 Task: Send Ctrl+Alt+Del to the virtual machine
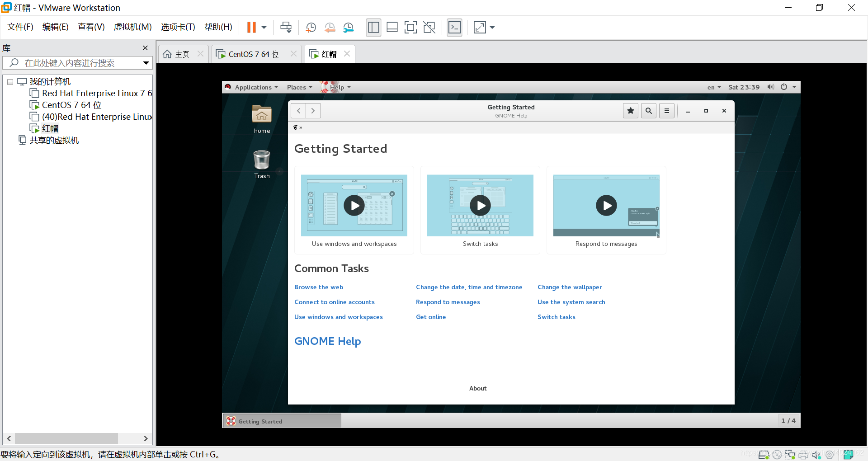[x=286, y=28]
